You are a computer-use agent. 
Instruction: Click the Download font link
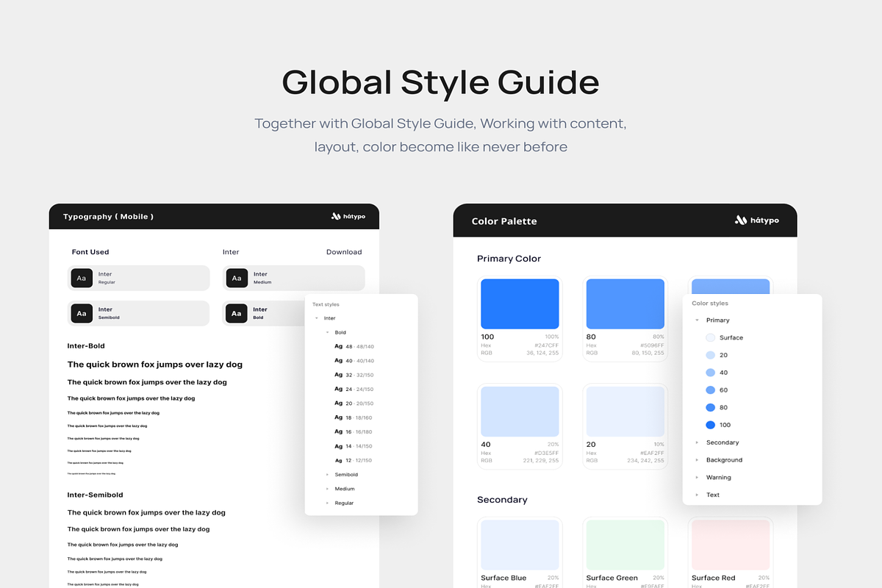tap(344, 252)
